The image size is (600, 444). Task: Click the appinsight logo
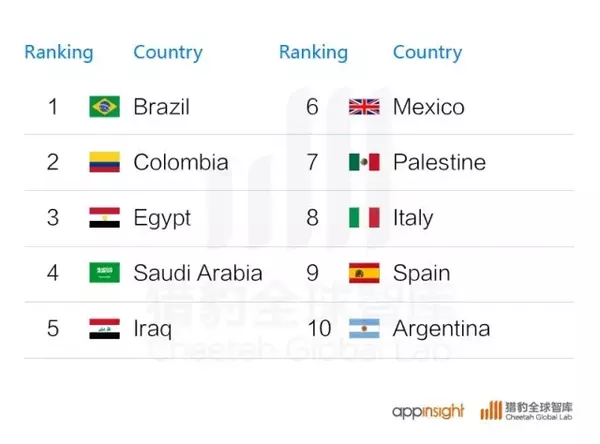pos(429,410)
